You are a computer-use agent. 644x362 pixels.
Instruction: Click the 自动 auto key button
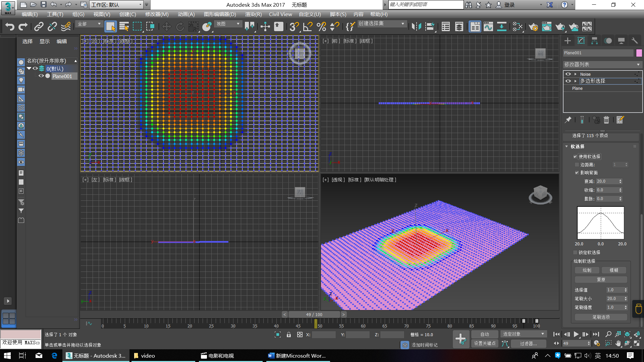pyautogui.click(x=485, y=334)
